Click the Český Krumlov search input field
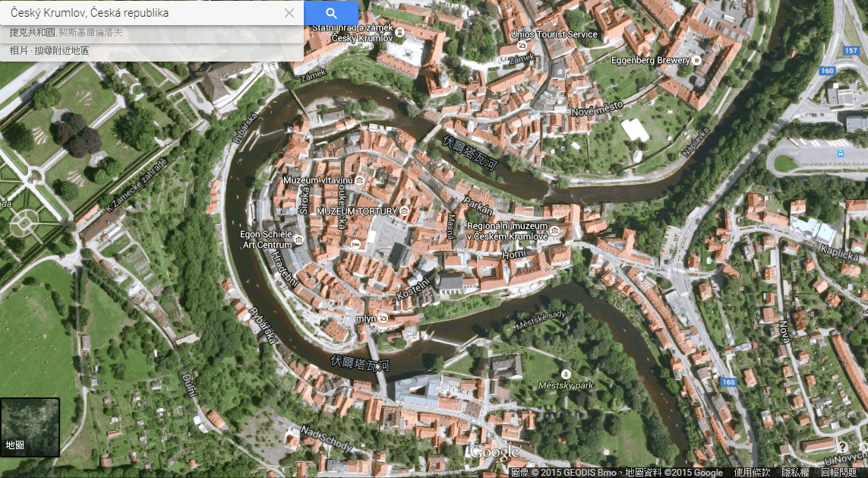Screen dimensions: 868x478 pos(144,13)
